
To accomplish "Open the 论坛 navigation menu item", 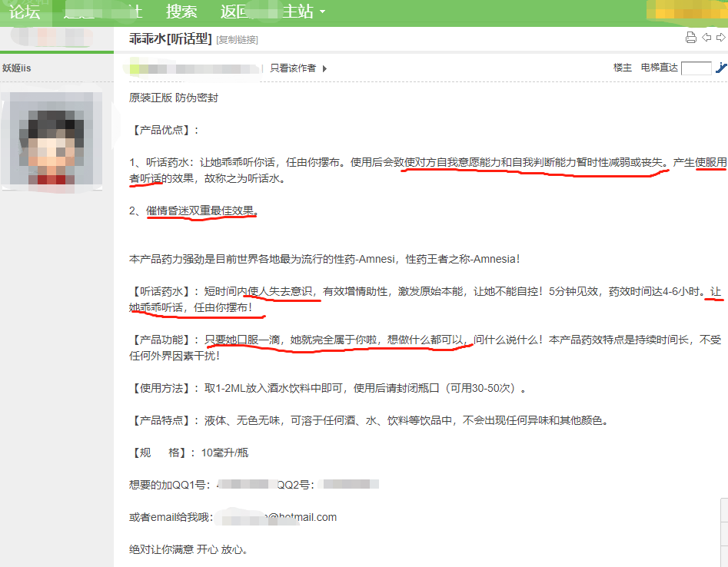I will pyautogui.click(x=25, y=12).
